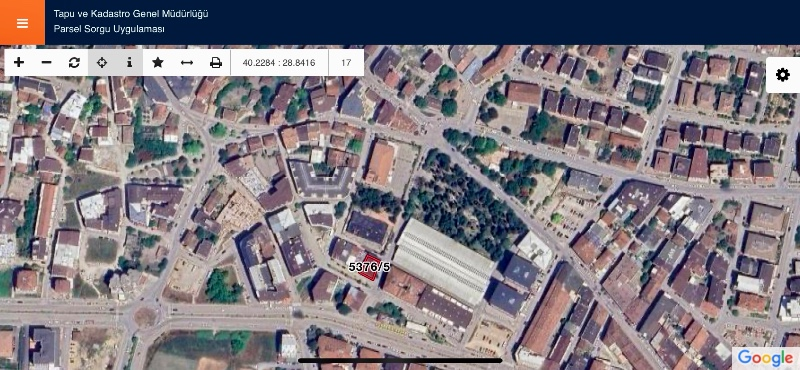Image resolution: width=800 pixels, height=370 pixels.
Task: Click the red highlighted parcel outline
Action: click(x=369, y=267)
